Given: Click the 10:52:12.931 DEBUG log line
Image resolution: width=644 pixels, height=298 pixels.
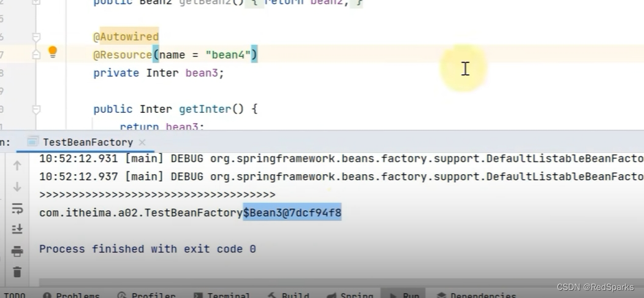Looking at the screenshot, I should click(x=341, y=159).
